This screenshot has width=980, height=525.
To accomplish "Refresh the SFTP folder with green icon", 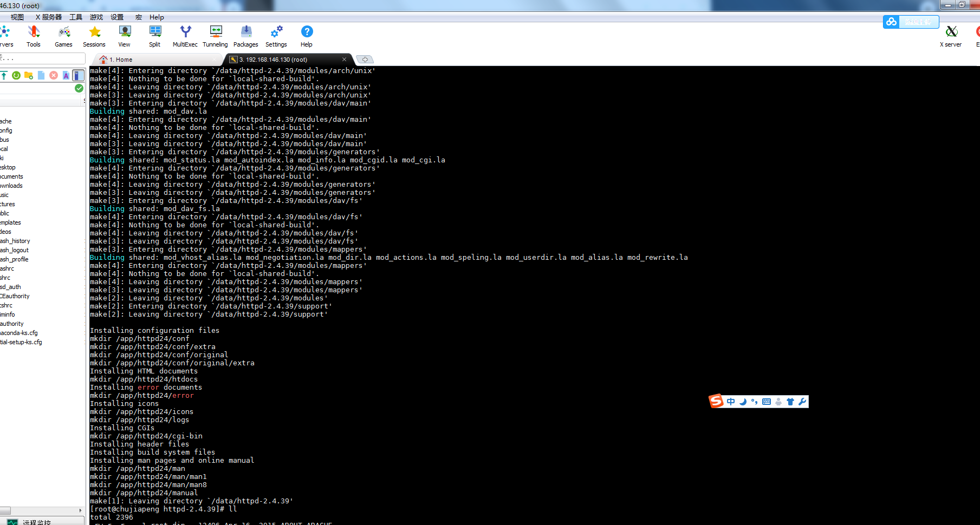I will pos(16,75).
